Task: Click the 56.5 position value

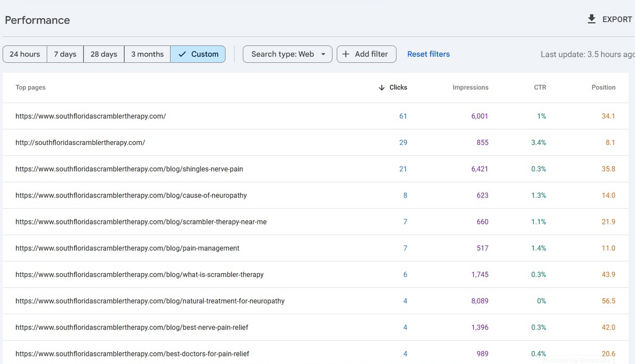Action: [x=608, y=301]
